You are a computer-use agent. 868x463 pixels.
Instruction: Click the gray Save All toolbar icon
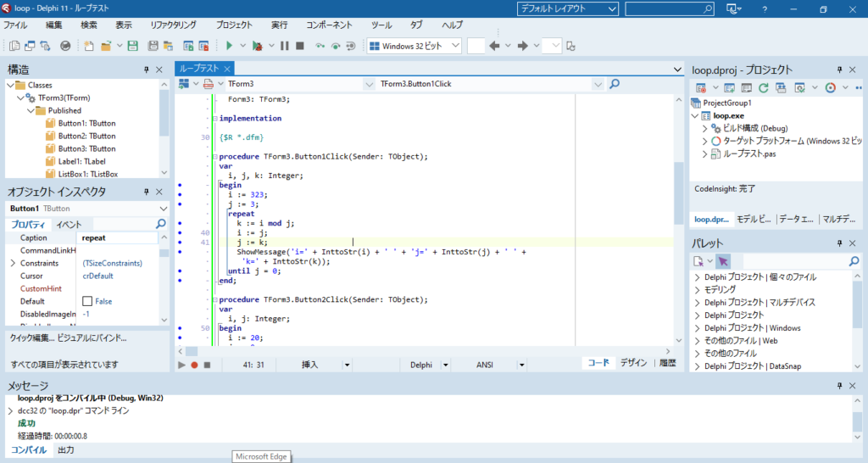(x=153, y=46)
